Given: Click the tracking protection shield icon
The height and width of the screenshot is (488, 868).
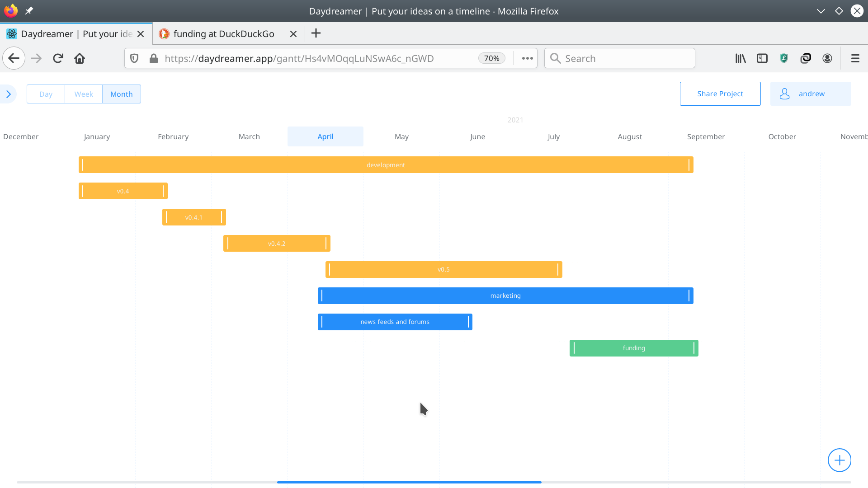Looking at the screenshot, I should [134, 58].
